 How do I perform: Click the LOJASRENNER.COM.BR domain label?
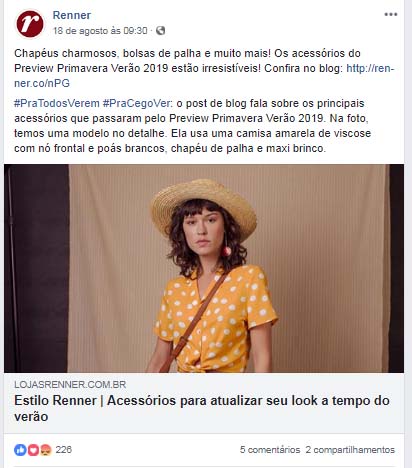(x=70, y=385)
